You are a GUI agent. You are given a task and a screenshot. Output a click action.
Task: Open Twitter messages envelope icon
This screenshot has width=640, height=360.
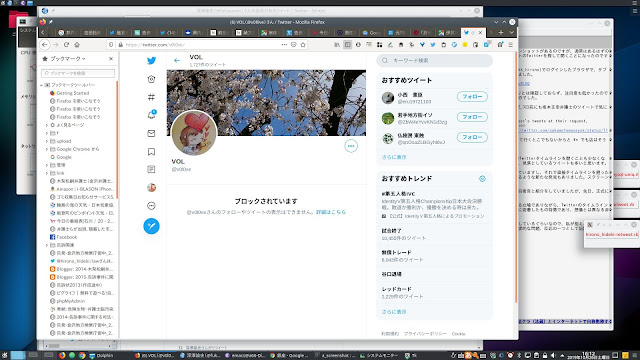click(x=151, y=133)
